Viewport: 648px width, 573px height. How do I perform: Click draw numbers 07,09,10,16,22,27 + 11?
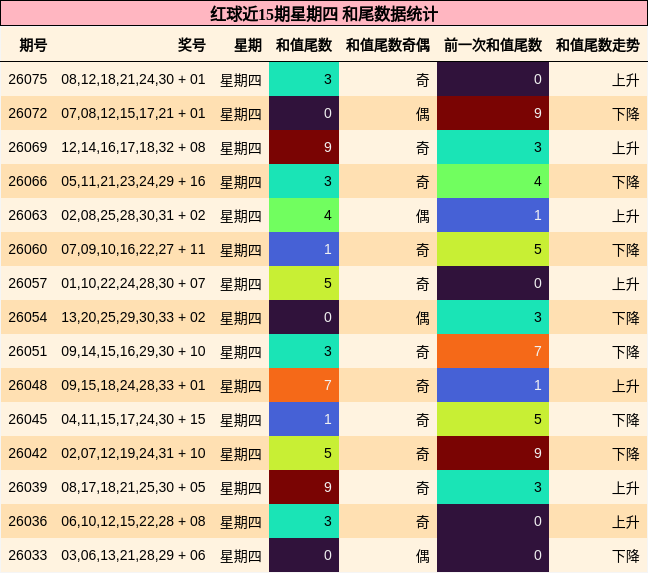[x=133, y=249]
